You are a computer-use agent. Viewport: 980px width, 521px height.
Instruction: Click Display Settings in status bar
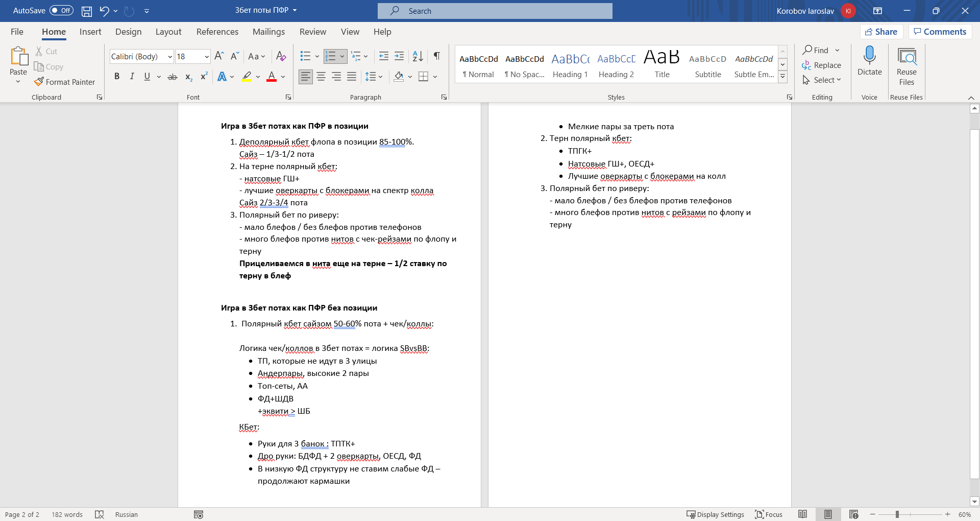715,514
